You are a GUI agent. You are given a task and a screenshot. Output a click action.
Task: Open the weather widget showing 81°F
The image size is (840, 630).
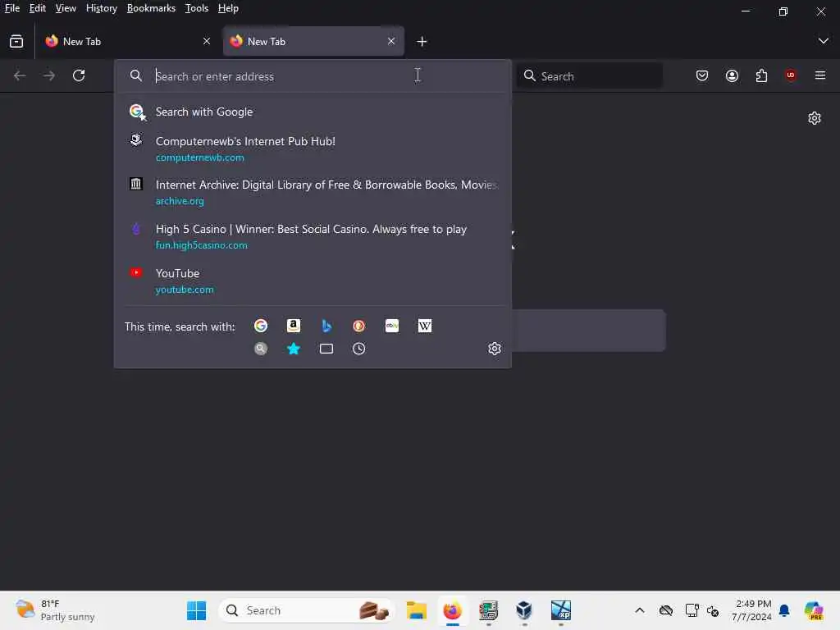tap(55, 610)
